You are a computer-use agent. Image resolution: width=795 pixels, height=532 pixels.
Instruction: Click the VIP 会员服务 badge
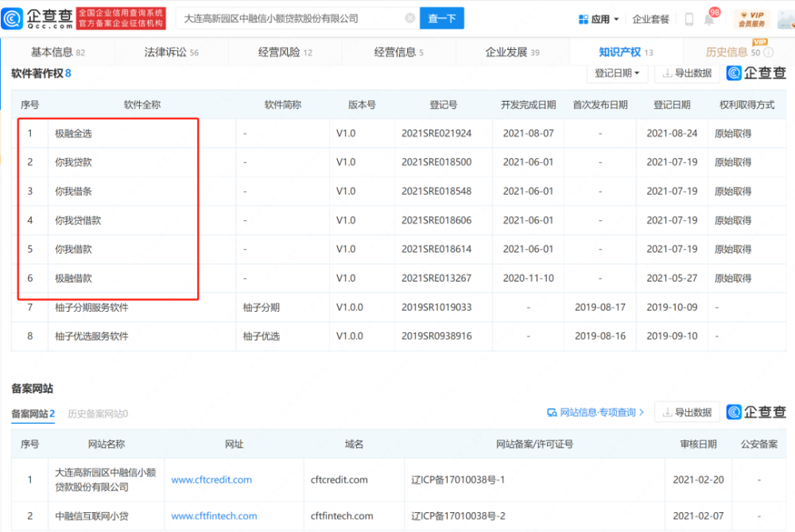[x=751, y=19]
